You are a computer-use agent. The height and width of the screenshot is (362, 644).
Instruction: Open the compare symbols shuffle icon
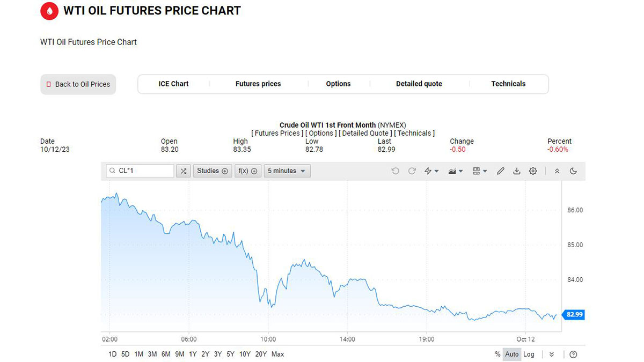(x=184, y=171)
